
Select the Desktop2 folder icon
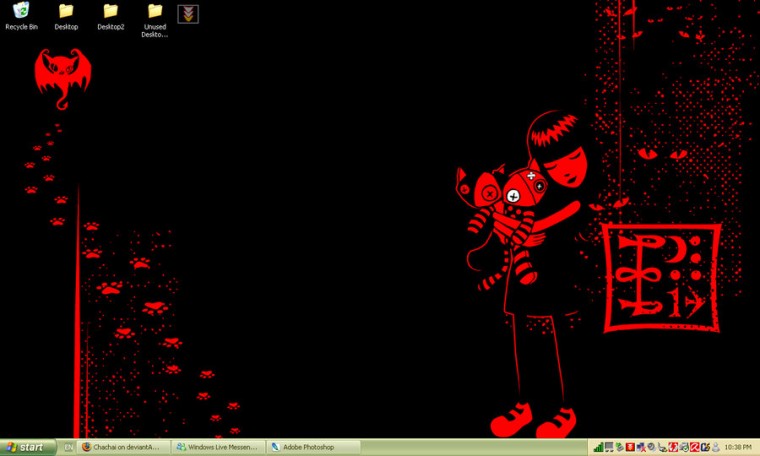pos(111,16)
